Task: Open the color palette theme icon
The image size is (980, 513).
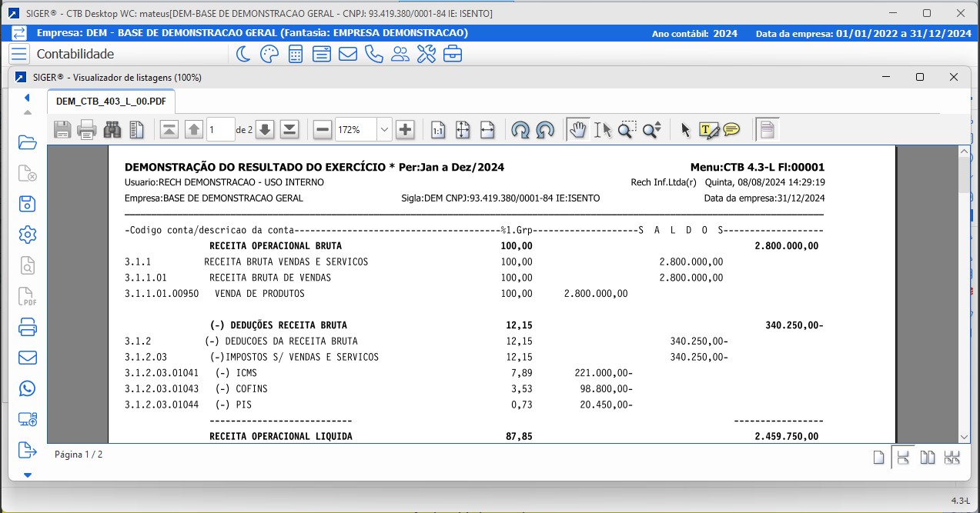Action: point(269,54)
